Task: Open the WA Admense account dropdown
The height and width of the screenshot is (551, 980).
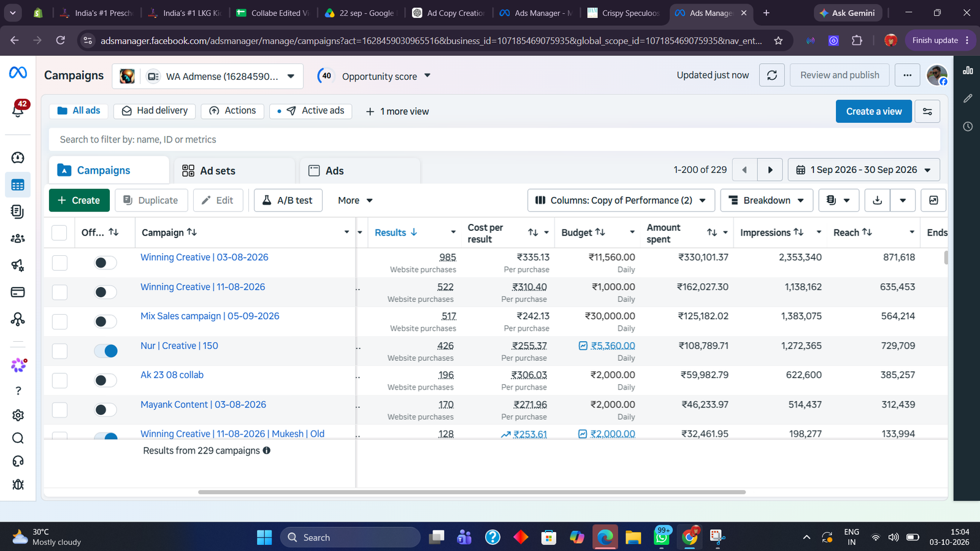Action: pyautogui.click(x=207, y=76)
